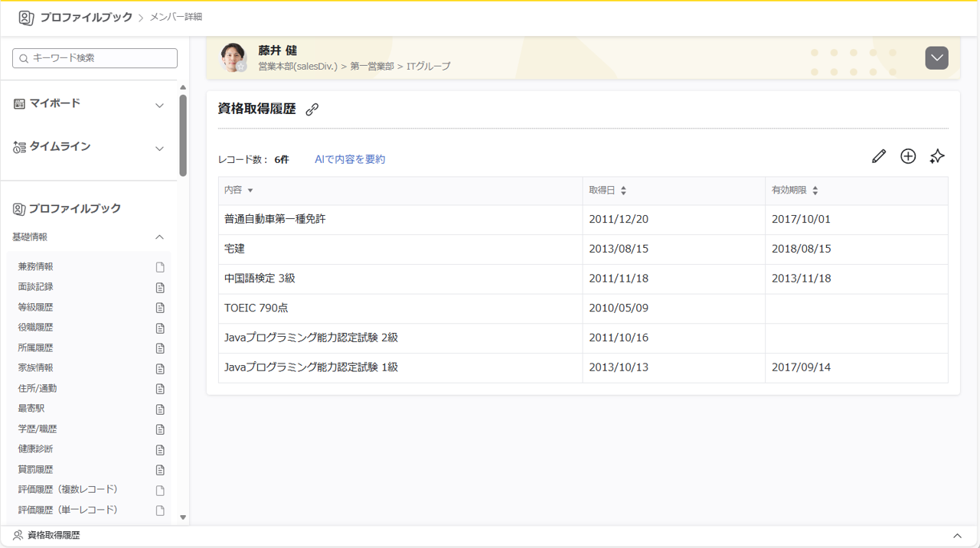980x548 pixels.
Task: Open the AI sparkle icon
Action: click(x=937, y=156)
